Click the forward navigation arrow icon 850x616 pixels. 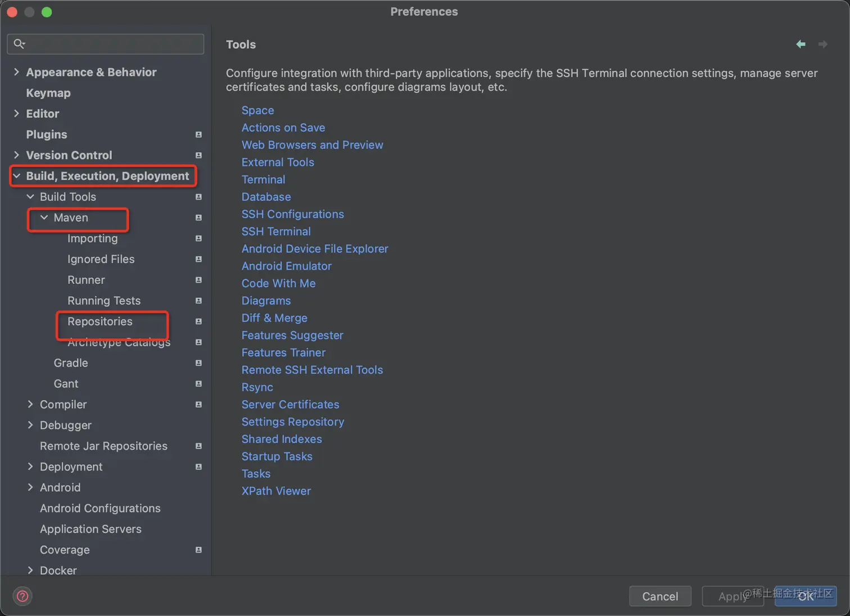(x=822, y=44)
